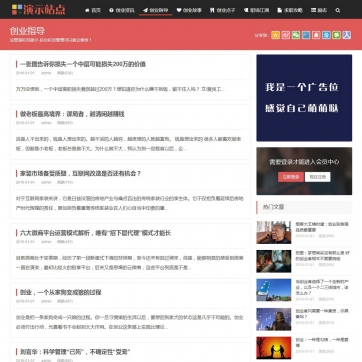The image size is (362, 362).
Task: Click the yellow star share icon
Action: (x=275, y=35)
